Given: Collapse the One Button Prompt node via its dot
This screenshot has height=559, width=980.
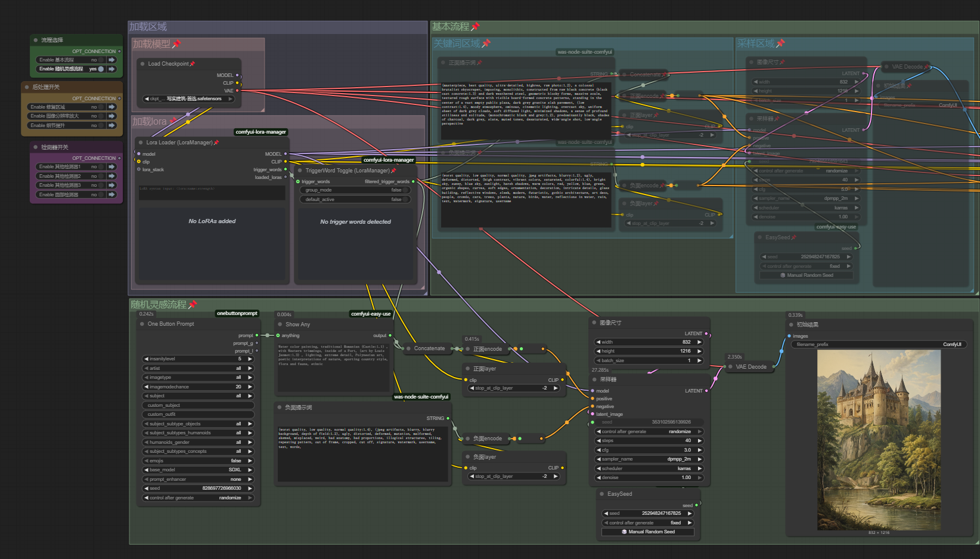Looking at the screenshot, I should click(x=142, y=324).
